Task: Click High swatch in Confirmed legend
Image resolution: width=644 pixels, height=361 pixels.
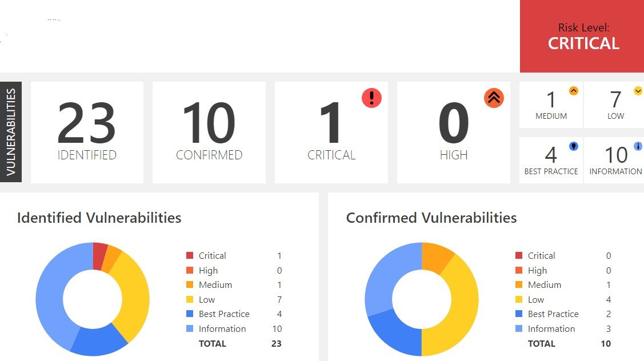Action: (x=519, y=270)
